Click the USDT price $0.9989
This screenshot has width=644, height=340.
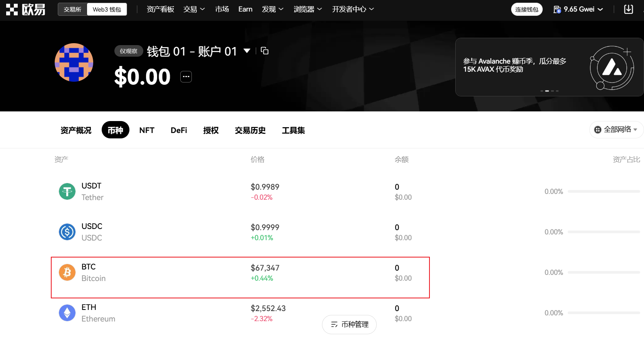point(265,187)
